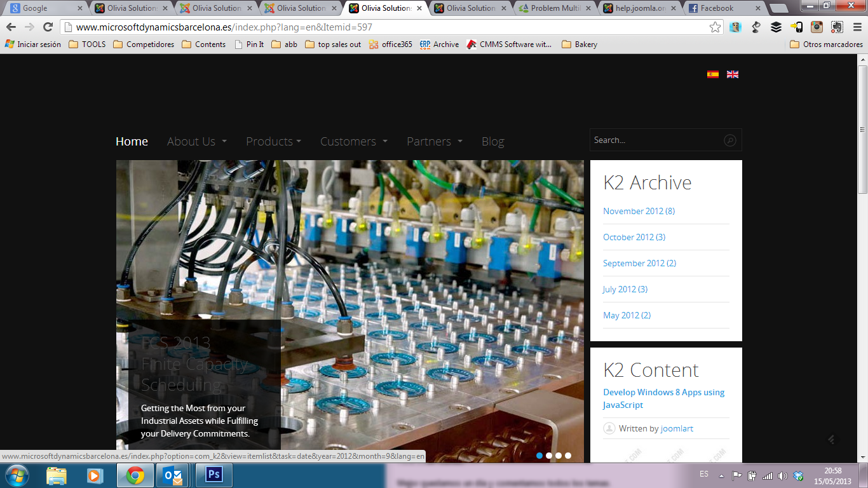Open Outlook from the taskbar

[173, 475]
